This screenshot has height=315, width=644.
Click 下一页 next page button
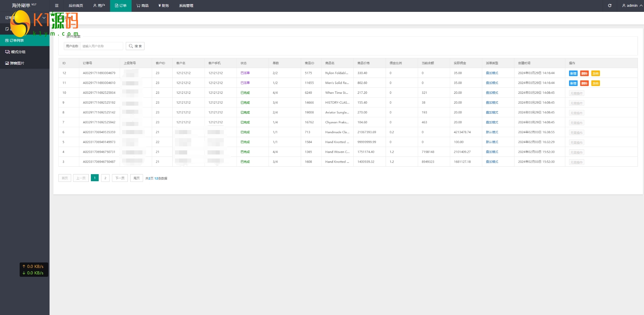pyautogui.click(x=120, y=178)
